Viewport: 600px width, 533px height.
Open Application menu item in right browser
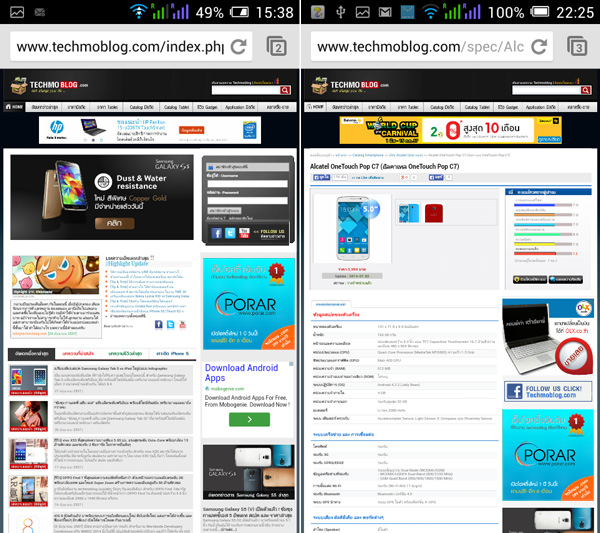(x=540, y=107)
